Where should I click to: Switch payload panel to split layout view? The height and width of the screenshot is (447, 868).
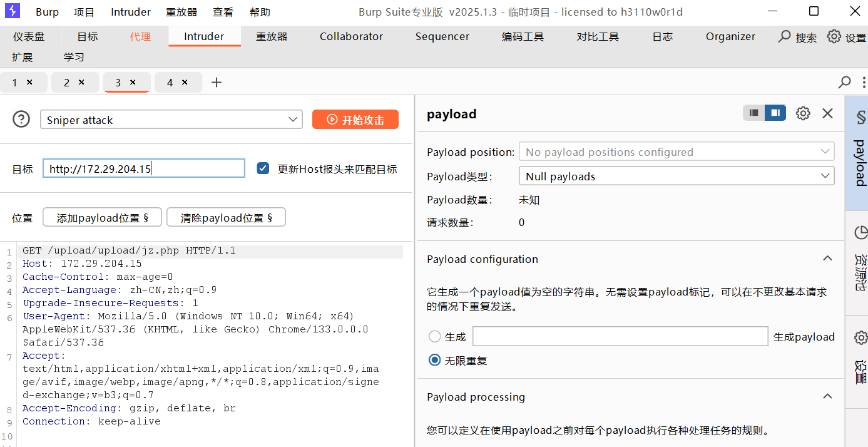click(775, 113)
